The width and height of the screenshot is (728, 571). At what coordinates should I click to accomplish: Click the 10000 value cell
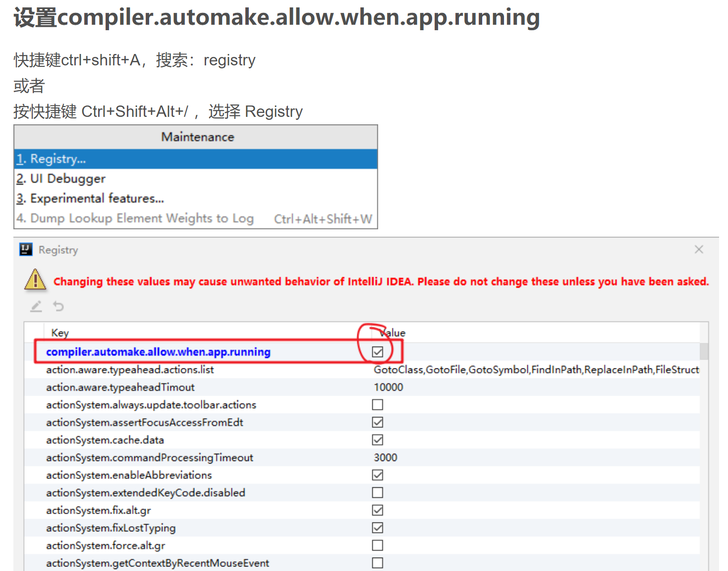pos(389,387)
